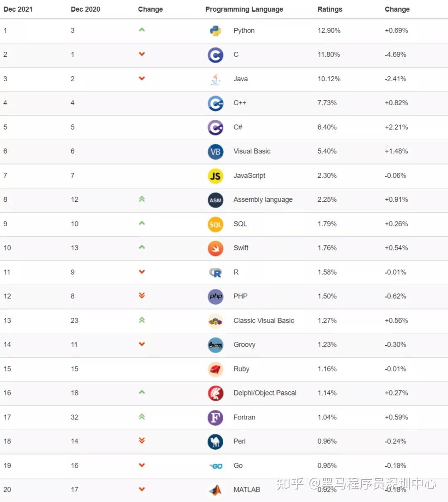Image resolution: width=448 pixels, height=502 pixels.
Task: Click the Fortran F icon
Action: [215, 417]
